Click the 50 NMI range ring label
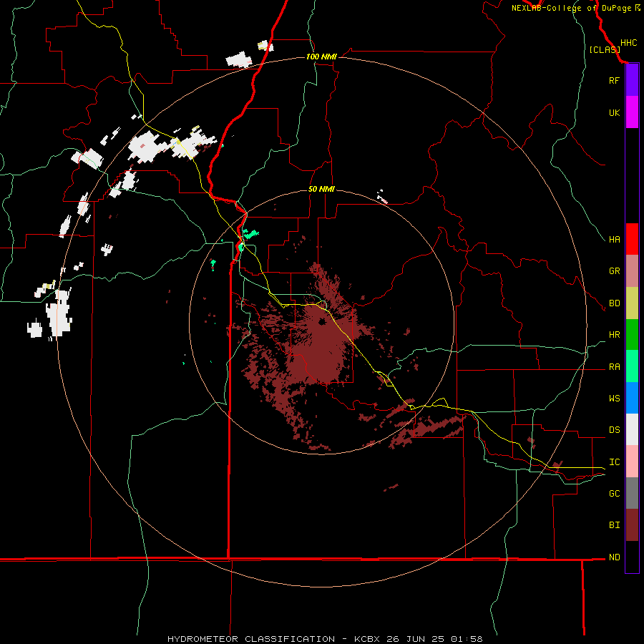Screen dimensions: 644x644 [321, 189]
